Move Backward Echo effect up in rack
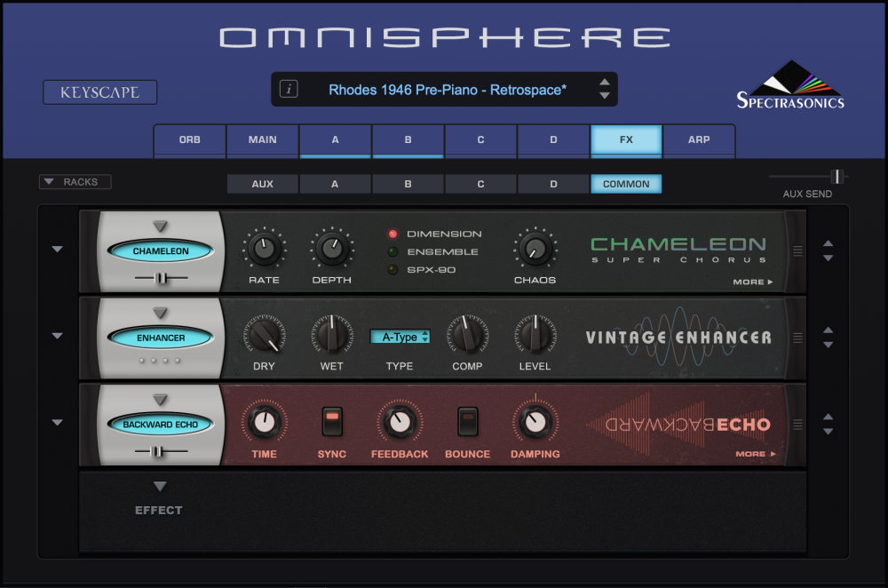Image resolution: width=888 pixels, height=588 pixels. click(828, 417)
